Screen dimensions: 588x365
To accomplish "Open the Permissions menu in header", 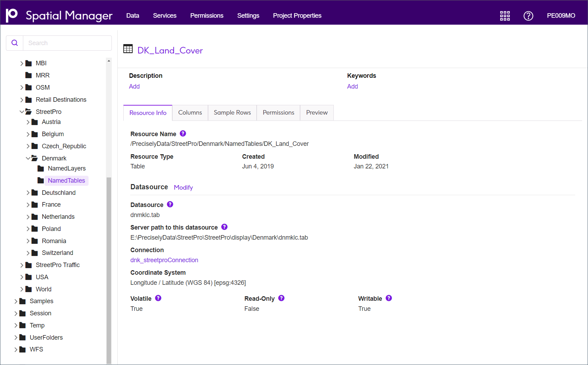I will coord(207,16).
